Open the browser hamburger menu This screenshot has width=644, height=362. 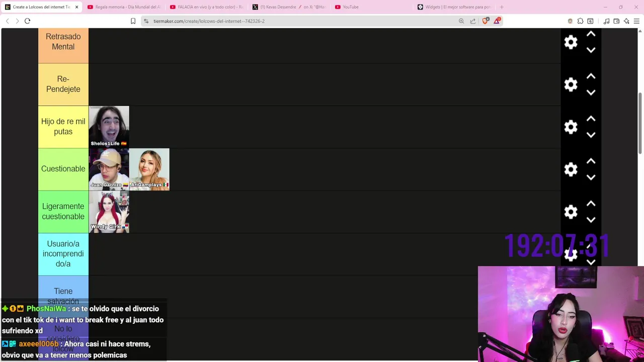636,21
